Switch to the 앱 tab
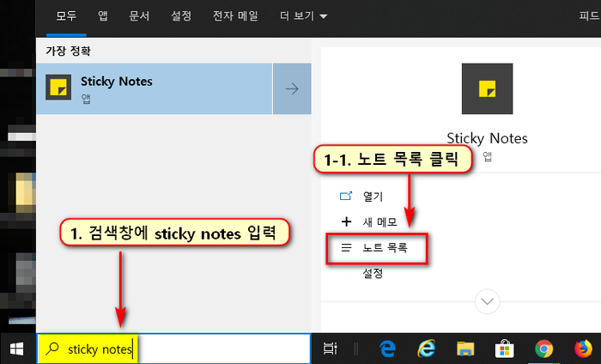This screenshot has height=364, width=601. pos(102,16)
